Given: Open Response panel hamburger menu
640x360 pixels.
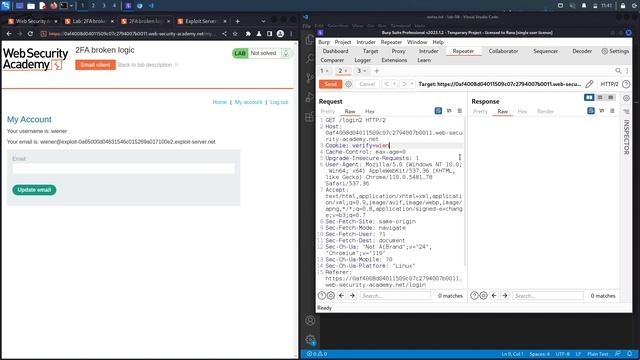Looking at the screenshot, I should click(x=612, y=111).
